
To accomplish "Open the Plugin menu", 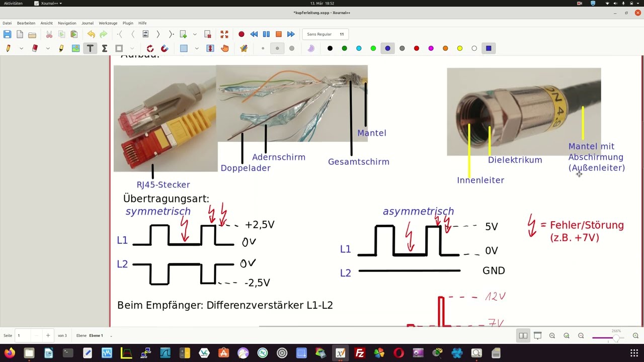I will pos(128,23).
